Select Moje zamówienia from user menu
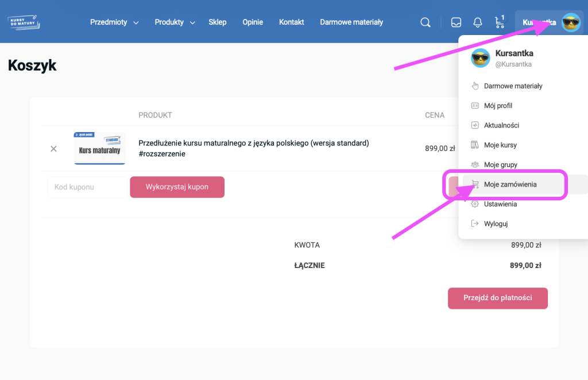This screenshot has width=588, height=380. (510, 184)
